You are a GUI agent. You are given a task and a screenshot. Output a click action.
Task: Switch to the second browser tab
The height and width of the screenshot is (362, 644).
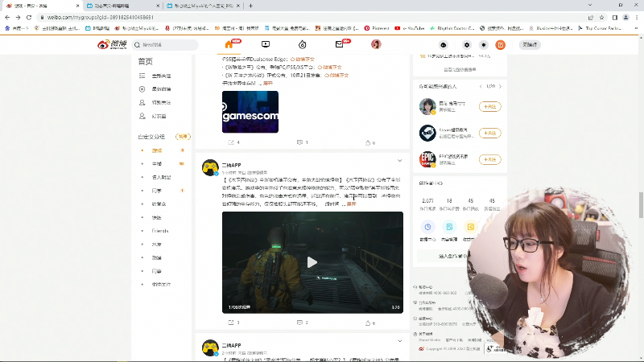[x=123, y=6]
